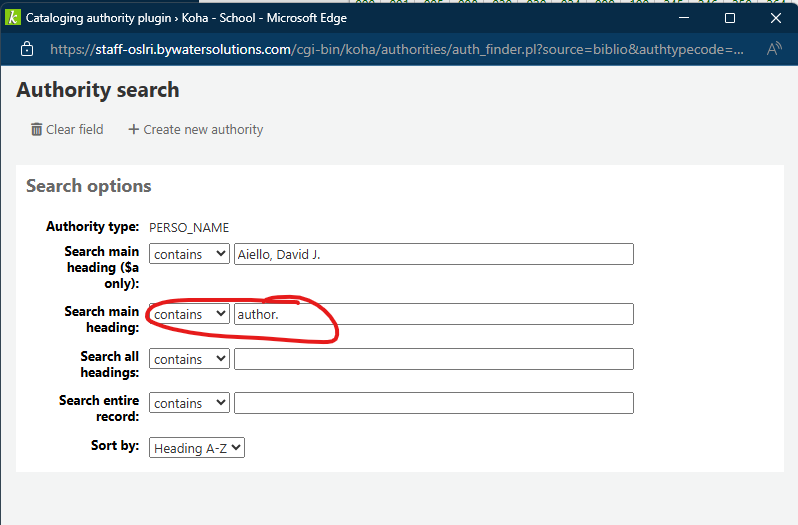Click the Read aloud icon in address bar
Viewport: 798px width, 525px height.
[774, 49]
